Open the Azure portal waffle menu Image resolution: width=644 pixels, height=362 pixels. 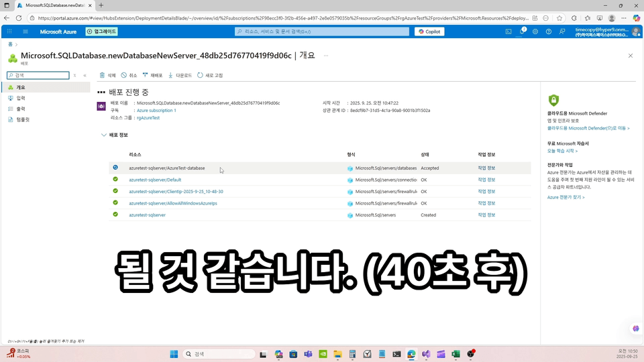[x=9, y=32]
